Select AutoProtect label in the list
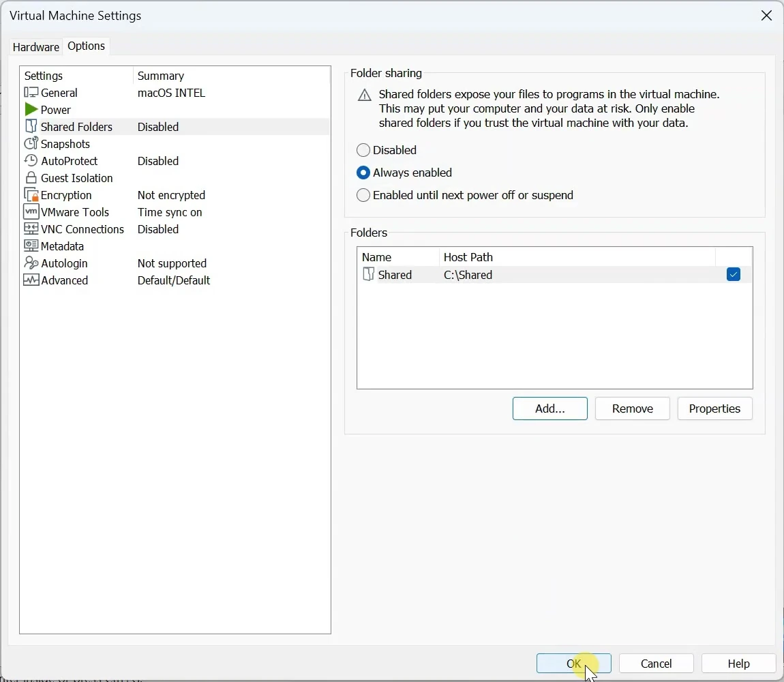784x682 pixels. [70, 161]
